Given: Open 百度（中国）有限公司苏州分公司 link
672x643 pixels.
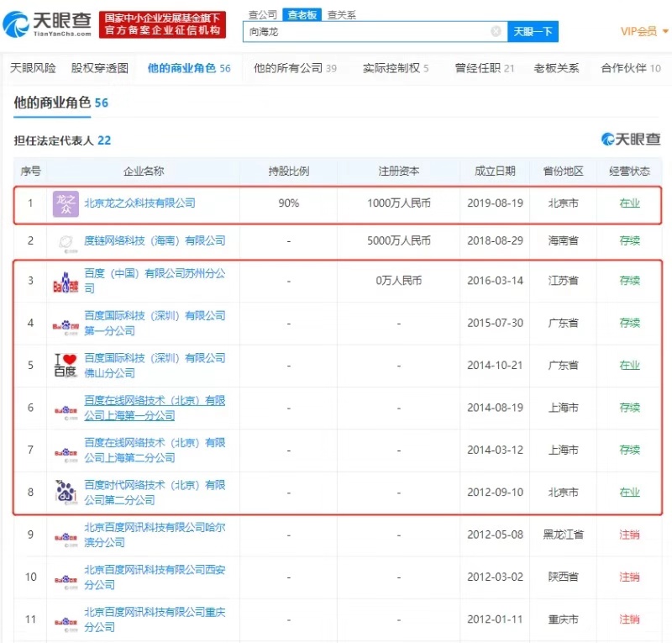Looking at the screenshot, I should click(x=155, y=281).
